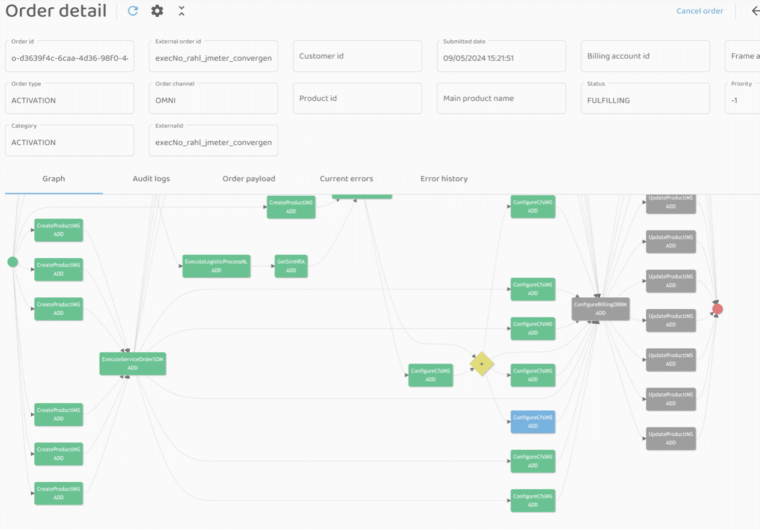The height and width of the screenshot is (532, 760).
Task: Select the GetSimNRA node
Action: click(291, 266)
